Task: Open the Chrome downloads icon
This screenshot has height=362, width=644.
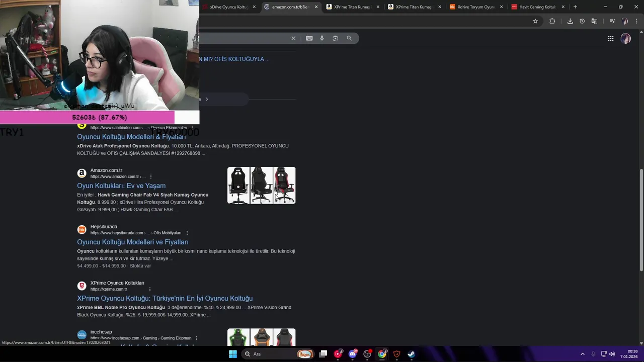Action: (x=570, y=21)
